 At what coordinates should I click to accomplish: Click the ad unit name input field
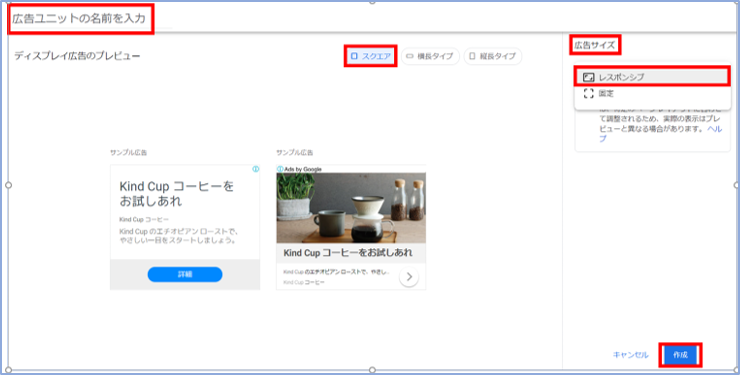(x=80, y=18)
